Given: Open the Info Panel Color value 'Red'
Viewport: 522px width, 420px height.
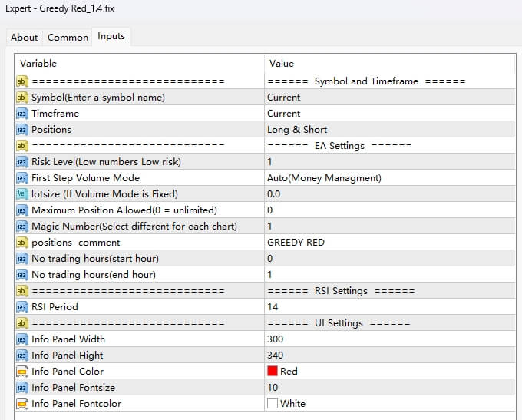Looking at the screenshot, I should (390, 372).
